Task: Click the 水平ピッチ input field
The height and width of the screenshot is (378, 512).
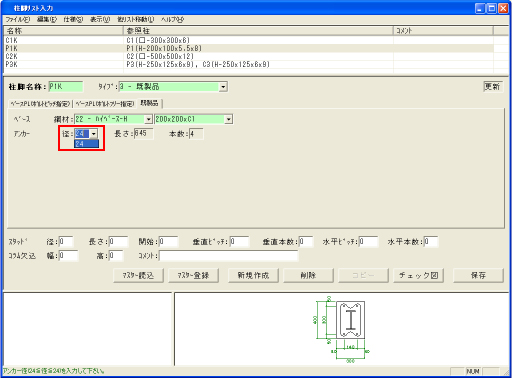Action: coord(368,242)
